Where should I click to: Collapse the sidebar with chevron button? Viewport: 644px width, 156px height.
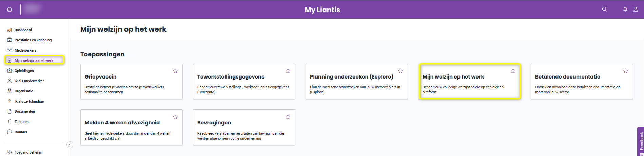70,145
